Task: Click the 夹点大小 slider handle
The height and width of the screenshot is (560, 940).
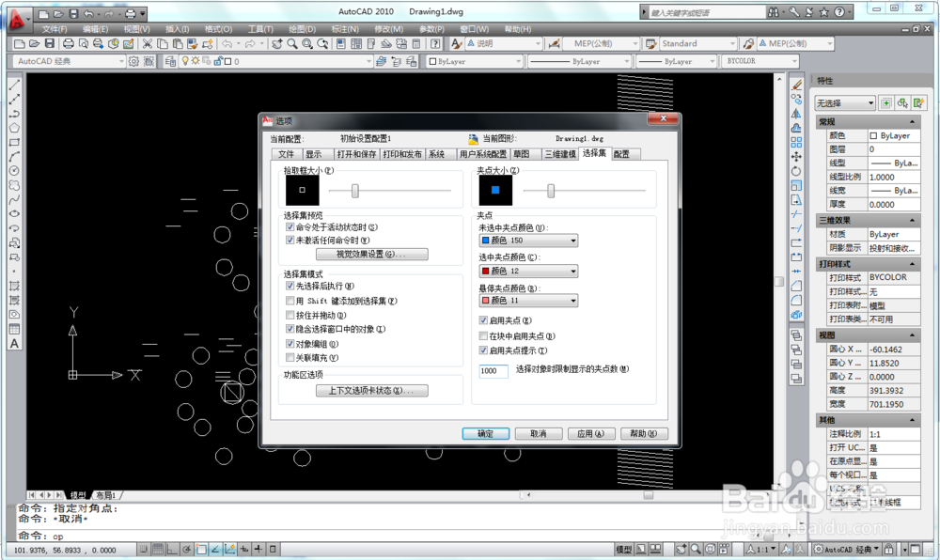Action: [550, 191]
